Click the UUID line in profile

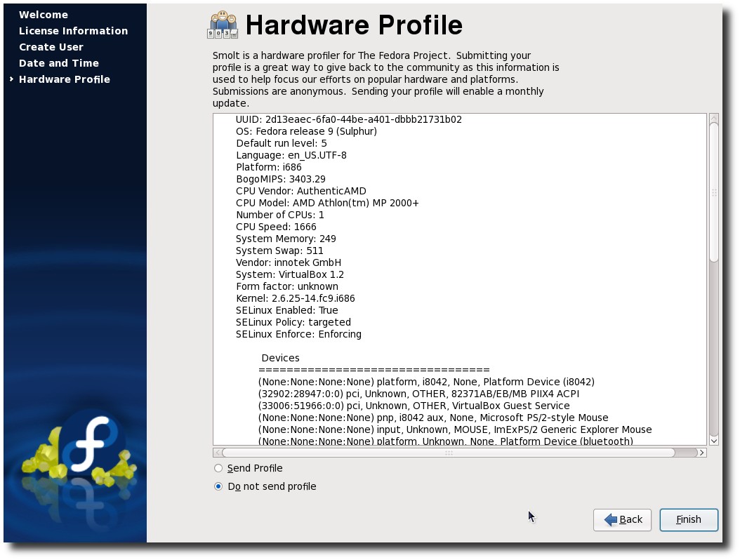click(348, 119)
